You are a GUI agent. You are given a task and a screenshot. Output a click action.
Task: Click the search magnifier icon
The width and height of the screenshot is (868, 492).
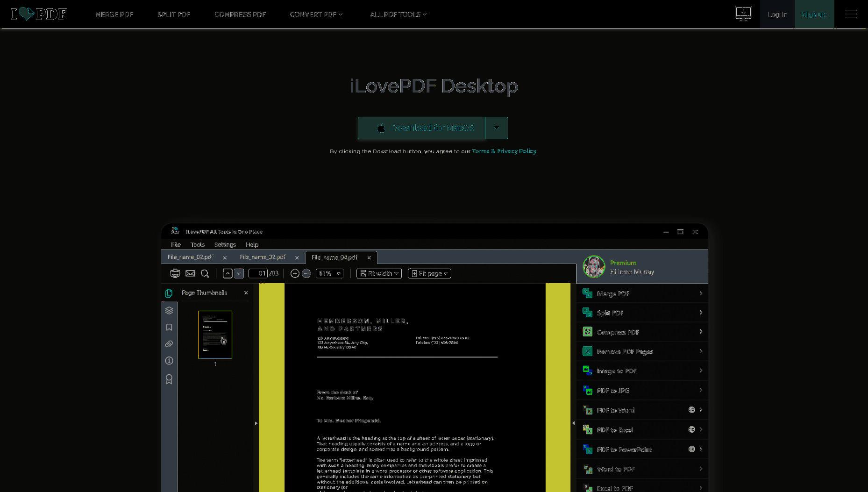coord(205,273)
